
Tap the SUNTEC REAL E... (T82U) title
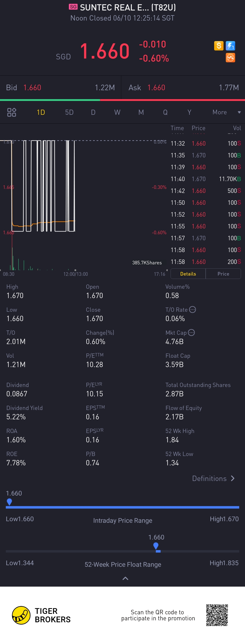pyautogui.click(x=128, y=8)
